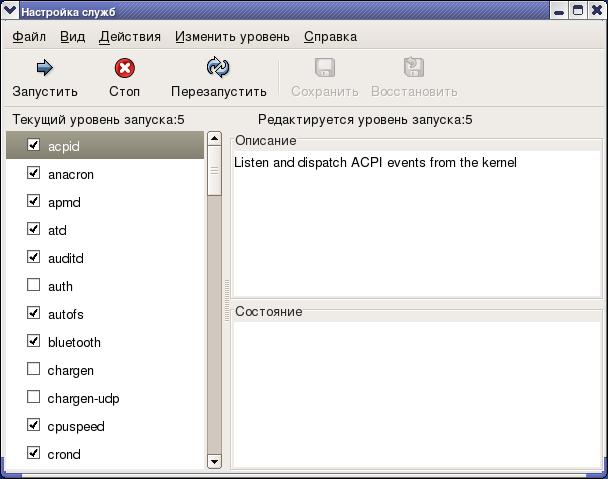Disable the bluetooth service checkbox
Image resolution: width=608 pixels, height=479 pixels.
pyautogui.click(x=33, y=341)
